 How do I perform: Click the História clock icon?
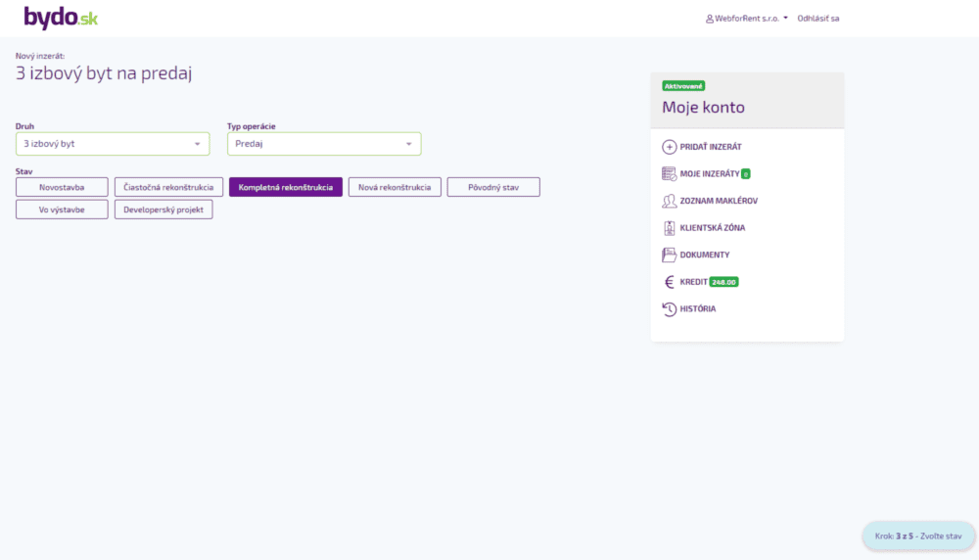(x=670, y=309)
